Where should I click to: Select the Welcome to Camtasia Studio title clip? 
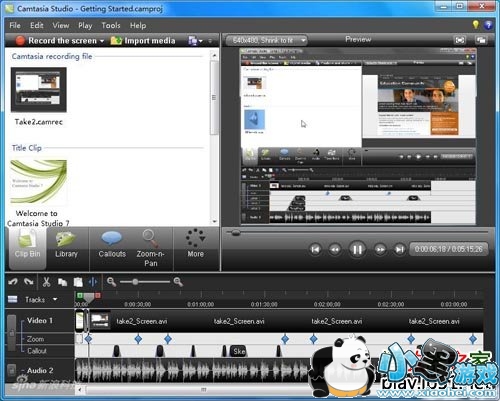(39, 182)
